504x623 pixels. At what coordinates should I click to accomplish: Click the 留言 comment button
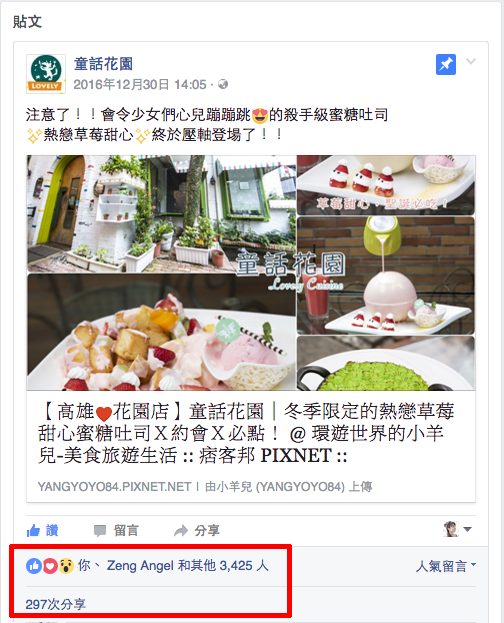116,530
